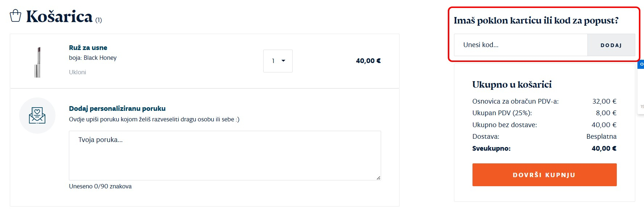
Task: Click into the Tvoja poruka message box
Action: pyautogui.click(x=225, y=155)
